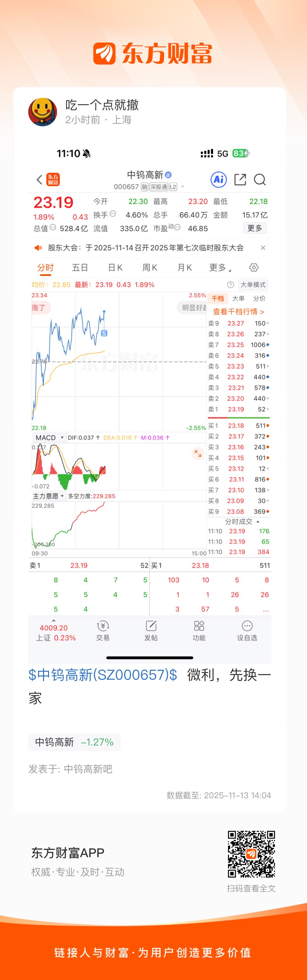The height and width of the screenshot is (980, 307).
Task: Open the MACD indicator dropdown
Action: click(x=49, y=438)
